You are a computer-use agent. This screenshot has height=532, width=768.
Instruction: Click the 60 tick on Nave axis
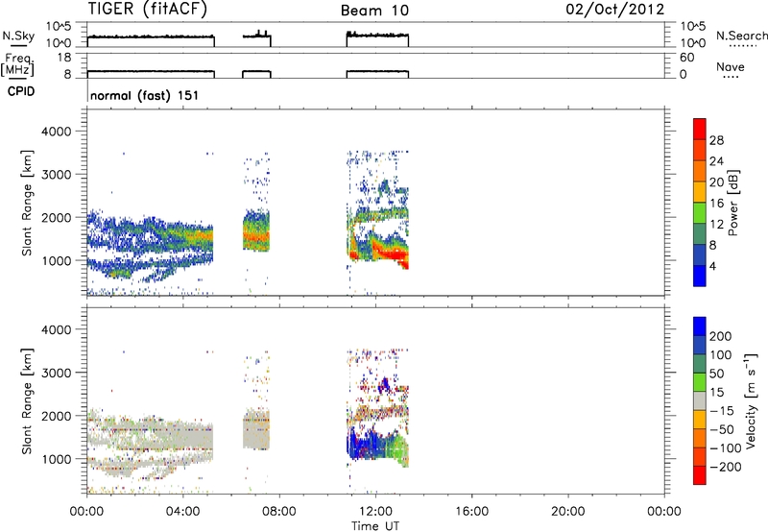(x=686, y=58)
